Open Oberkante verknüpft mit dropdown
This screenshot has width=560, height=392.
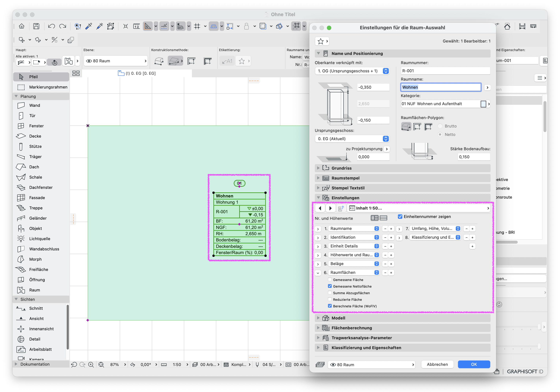click(352, 71)
